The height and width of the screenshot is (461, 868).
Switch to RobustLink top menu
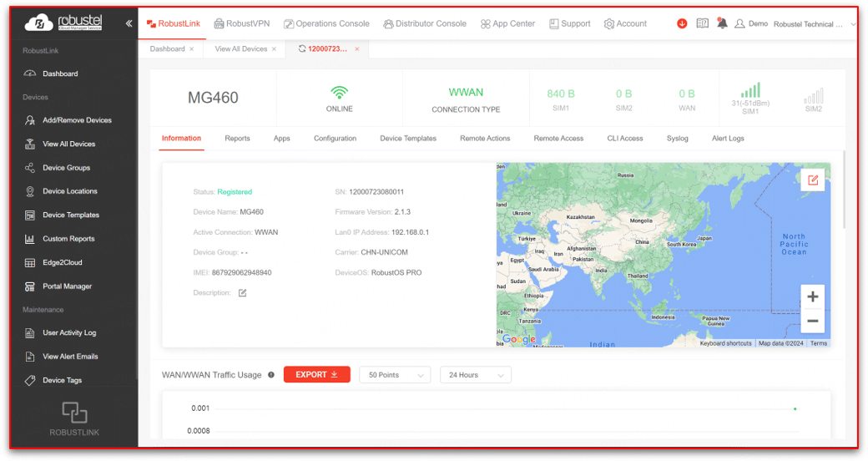174,23
